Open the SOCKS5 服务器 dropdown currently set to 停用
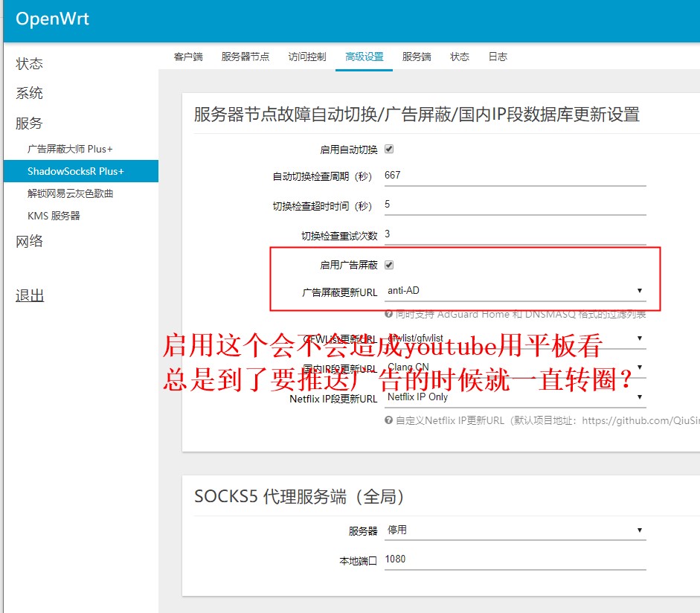The height and width of the screenshot is (613, 700). click(x=513, y=529)
